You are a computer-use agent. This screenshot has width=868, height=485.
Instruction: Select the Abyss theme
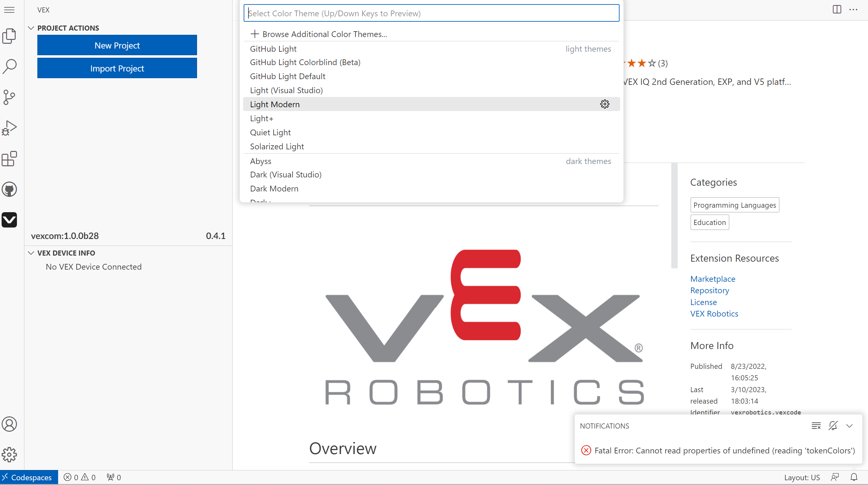pos(431,161)
